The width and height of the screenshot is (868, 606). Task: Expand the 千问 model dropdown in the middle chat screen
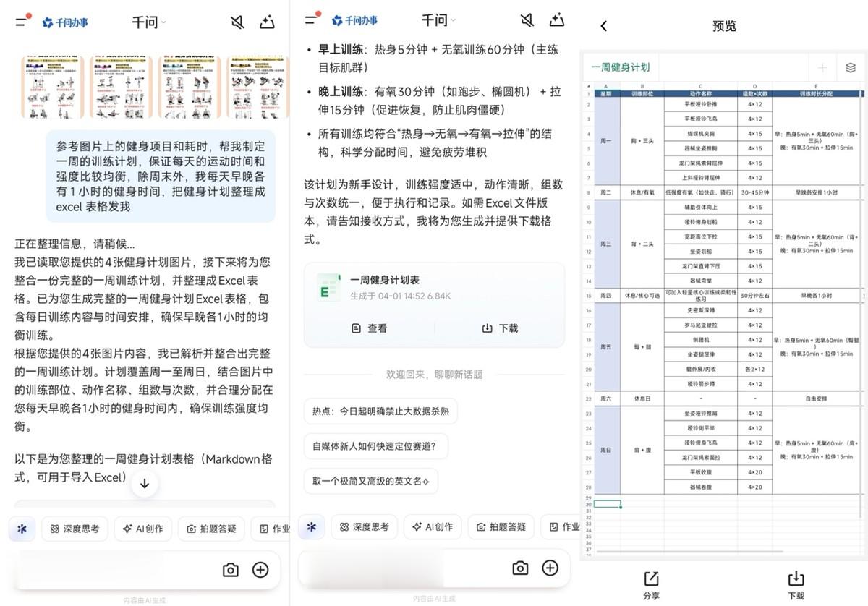[x=438, y=20]
